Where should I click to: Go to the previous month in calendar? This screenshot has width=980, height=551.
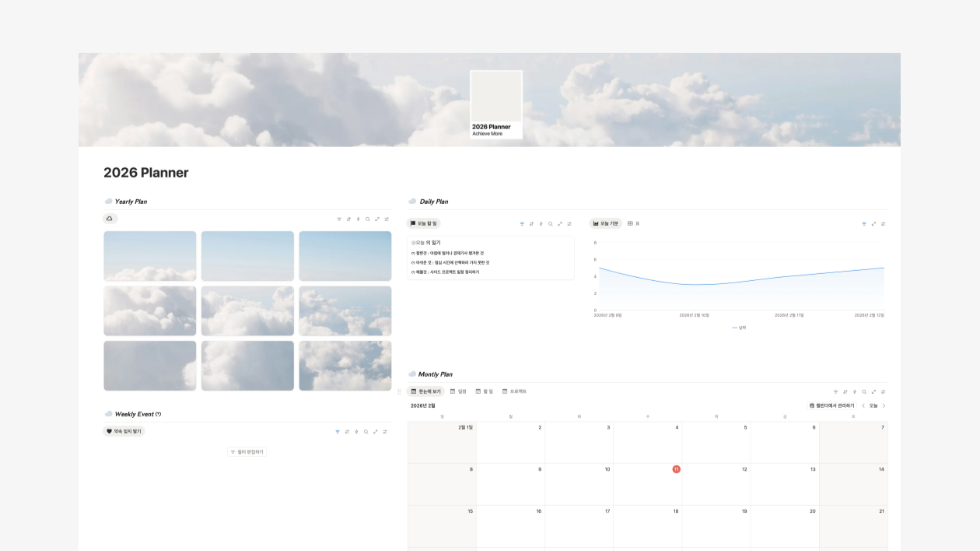(x=863, y=405)
